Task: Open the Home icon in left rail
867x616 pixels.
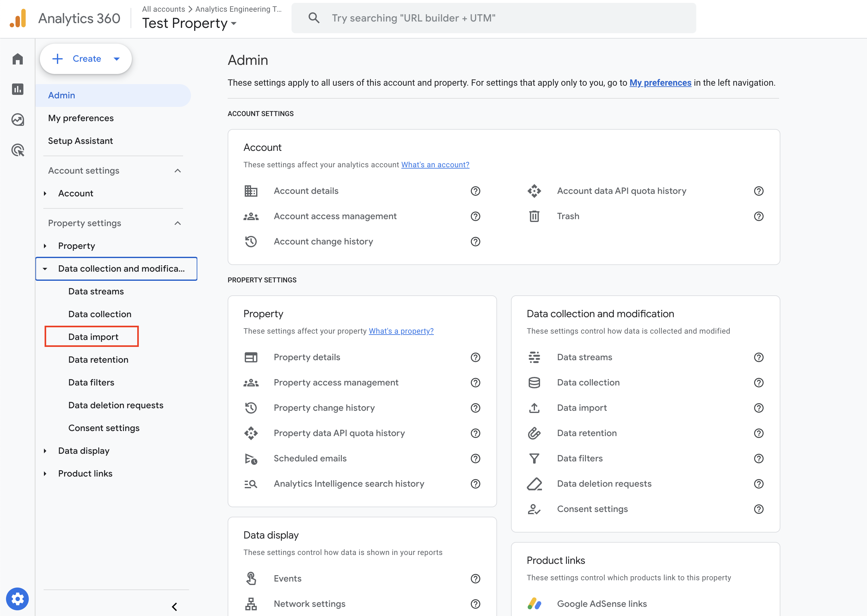Action: [x=17, y=59]
